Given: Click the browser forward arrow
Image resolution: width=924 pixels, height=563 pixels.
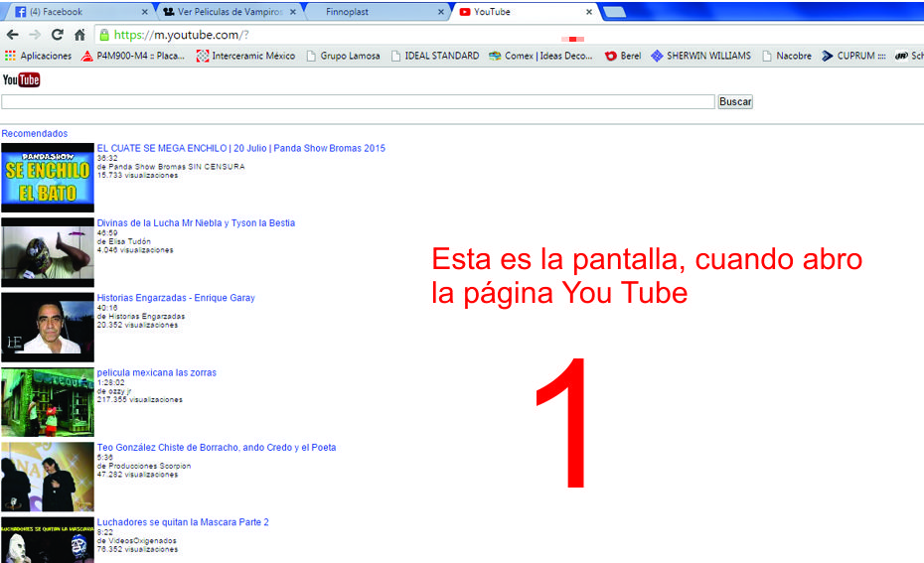Looking at the screenshot, I should point(35,35).
